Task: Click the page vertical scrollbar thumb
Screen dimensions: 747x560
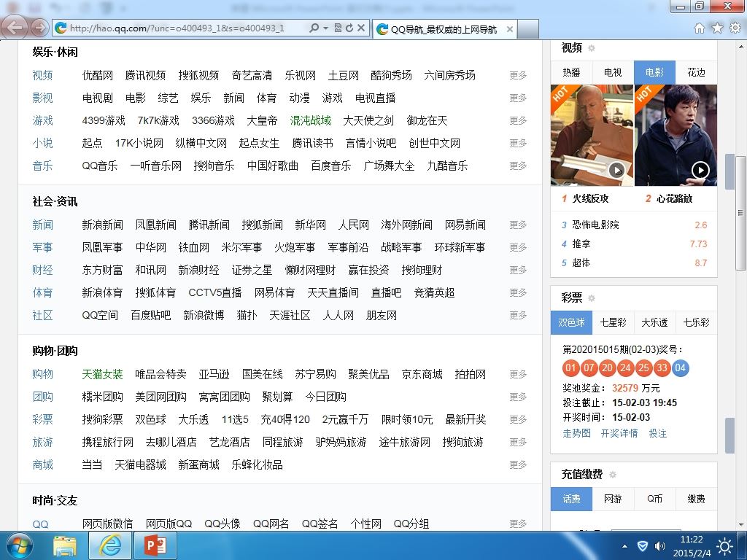Action: click(740, 212)
